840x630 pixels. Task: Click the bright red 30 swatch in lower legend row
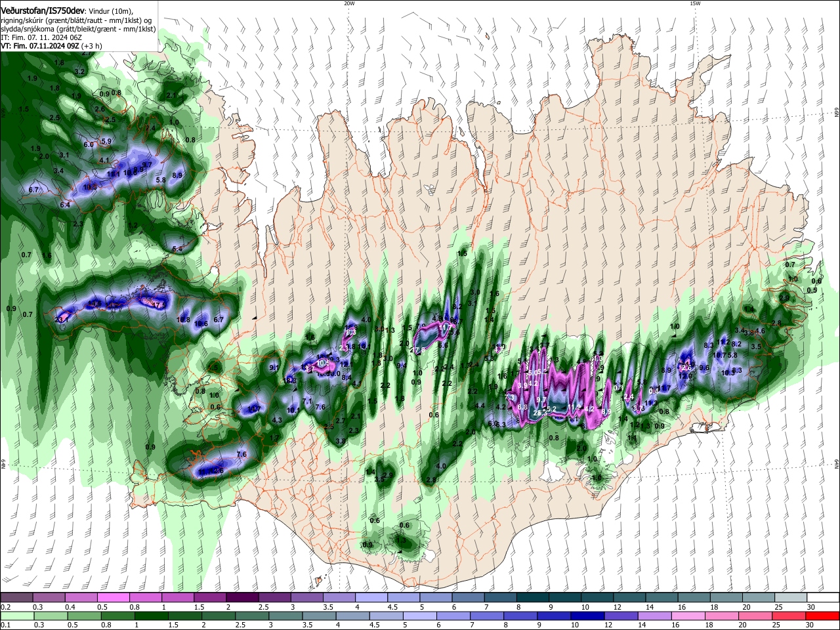[x=823, y=616]
